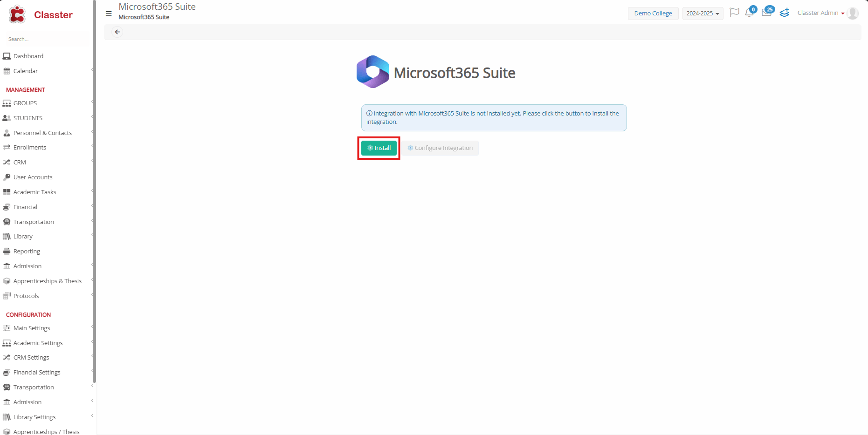Open the messages envelope icon

tap(766, 13)
